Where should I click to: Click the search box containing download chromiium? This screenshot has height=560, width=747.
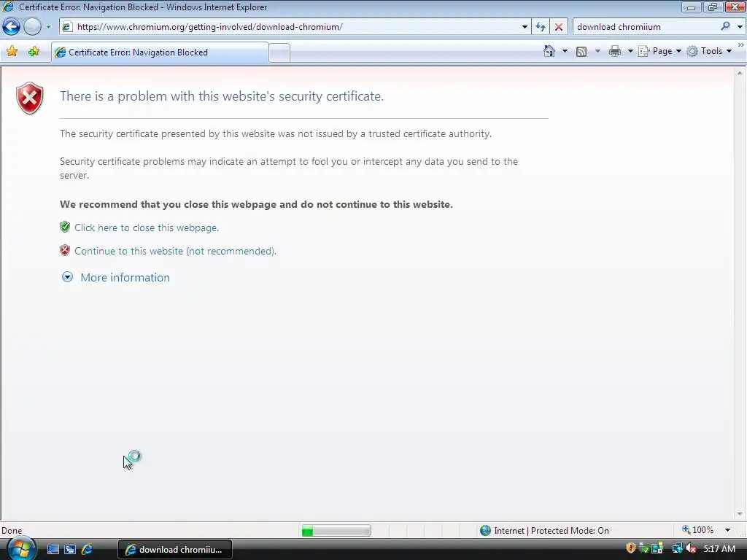pos(646,27)
